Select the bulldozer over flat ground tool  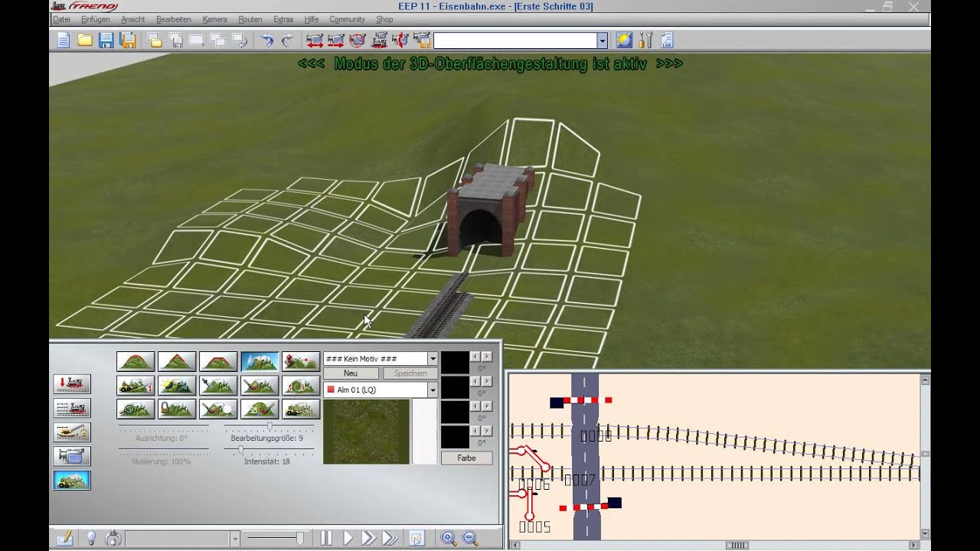point(301,409)
